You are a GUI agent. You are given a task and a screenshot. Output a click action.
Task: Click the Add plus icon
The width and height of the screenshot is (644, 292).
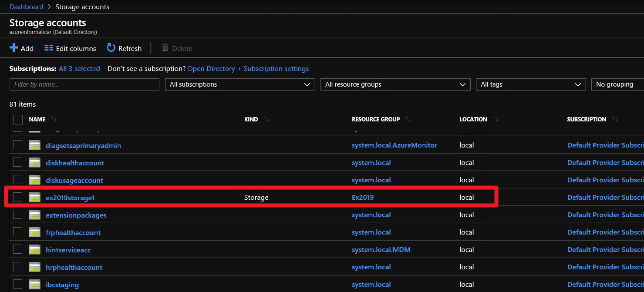coord(14,48)
